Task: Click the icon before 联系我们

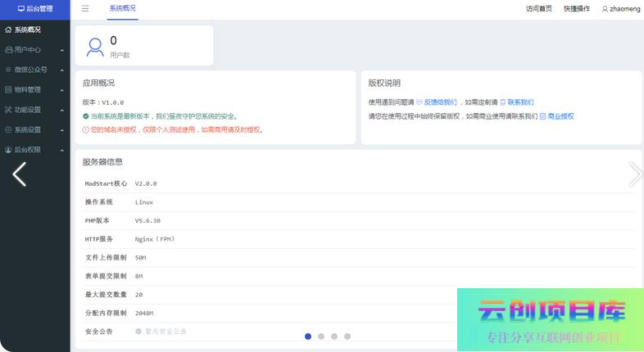Action: pos(503,102)
